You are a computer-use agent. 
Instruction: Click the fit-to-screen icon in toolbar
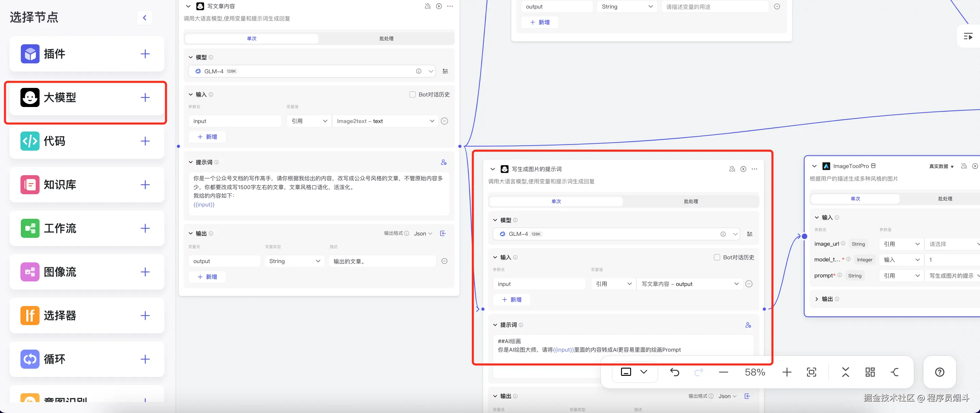pos(811,372)
